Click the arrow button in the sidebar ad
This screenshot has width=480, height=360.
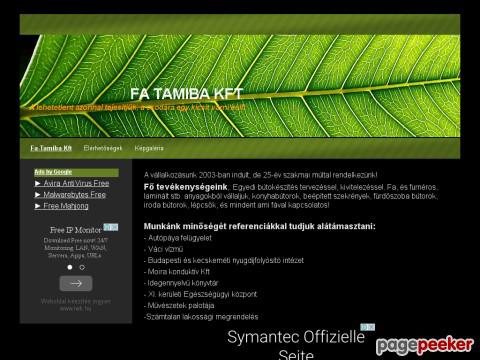click(x=76, y=283)
